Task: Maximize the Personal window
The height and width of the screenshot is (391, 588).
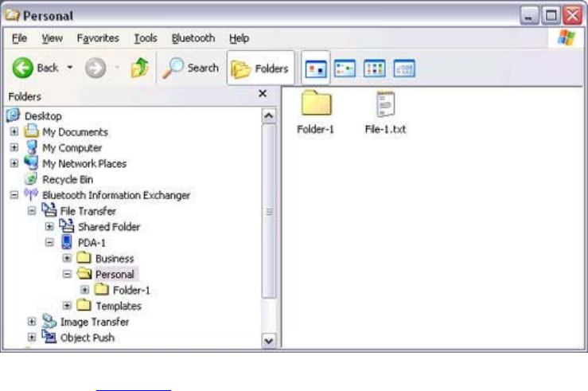Action: point(551,16)
